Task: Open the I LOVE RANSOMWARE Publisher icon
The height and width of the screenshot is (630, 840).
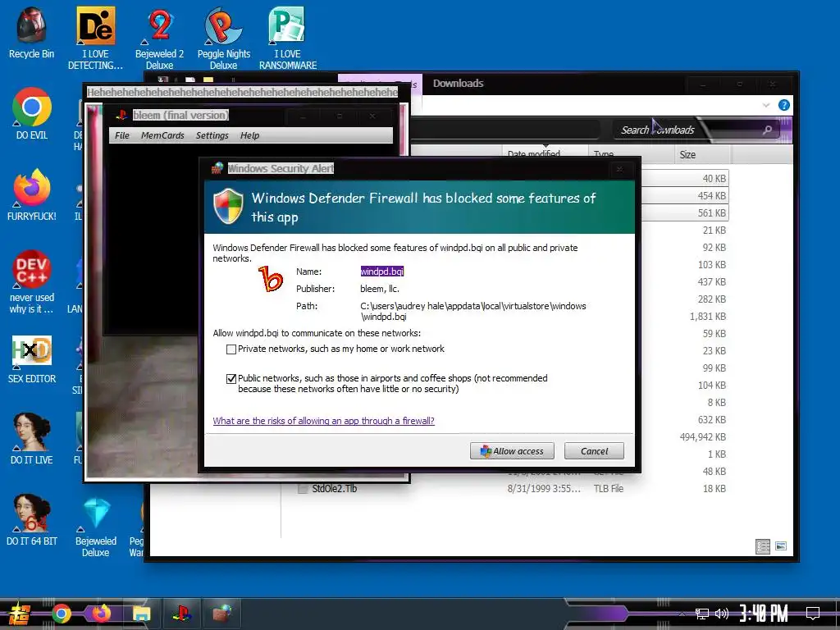Action: (288, 38)
